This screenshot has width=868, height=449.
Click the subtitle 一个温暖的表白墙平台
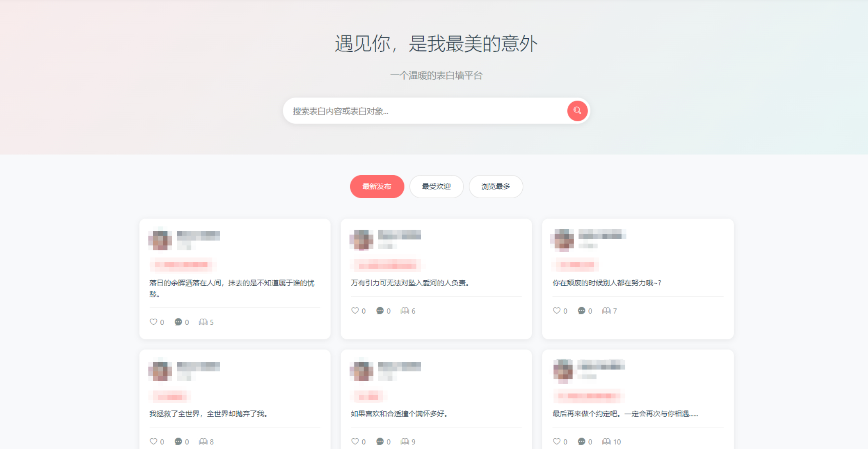tap(436, 75)
